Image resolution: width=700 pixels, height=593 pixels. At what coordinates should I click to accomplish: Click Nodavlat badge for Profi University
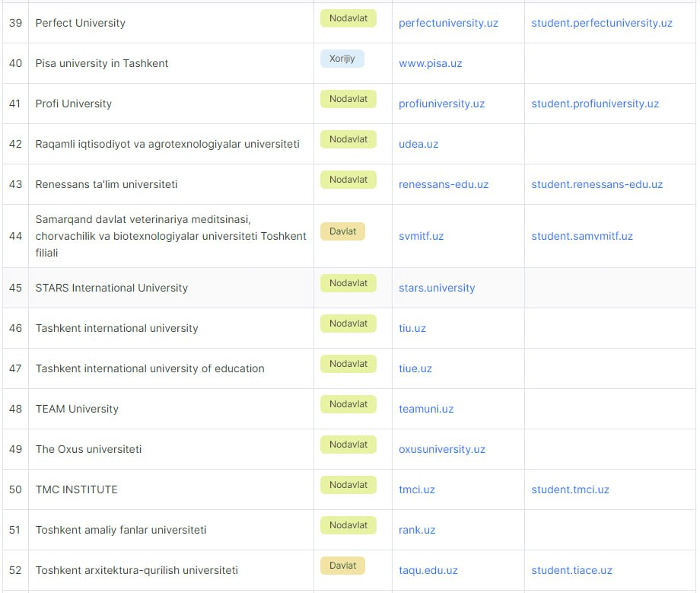348,99
